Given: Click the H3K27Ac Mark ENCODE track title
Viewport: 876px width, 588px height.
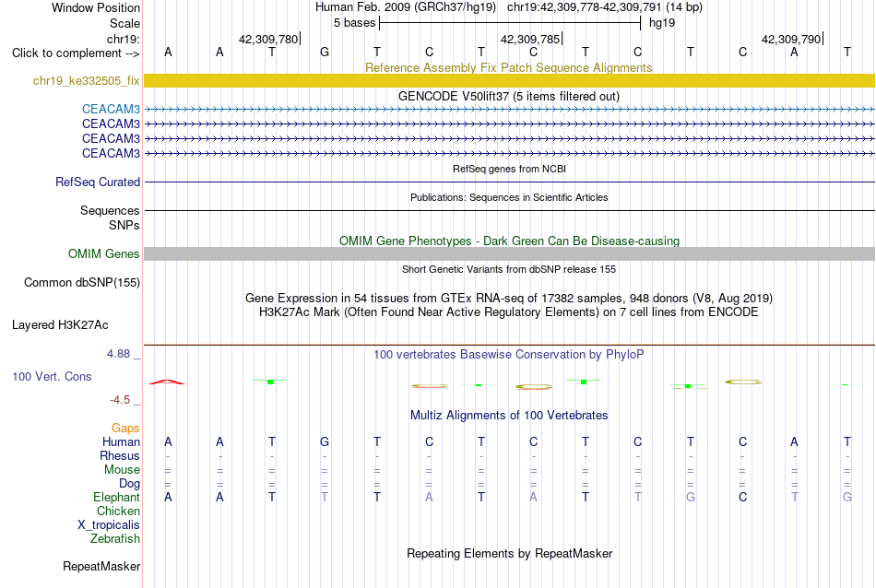Looking at the screenshot, I should point(509,312).
